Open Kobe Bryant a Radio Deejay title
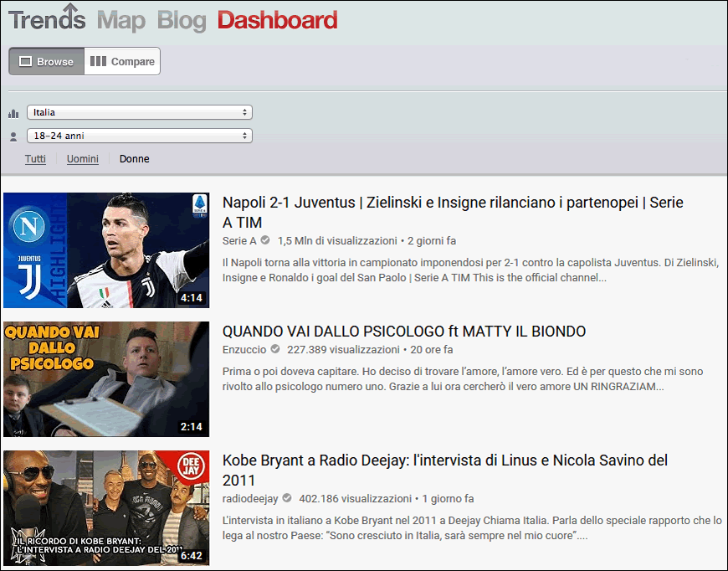 click(445, 471)
